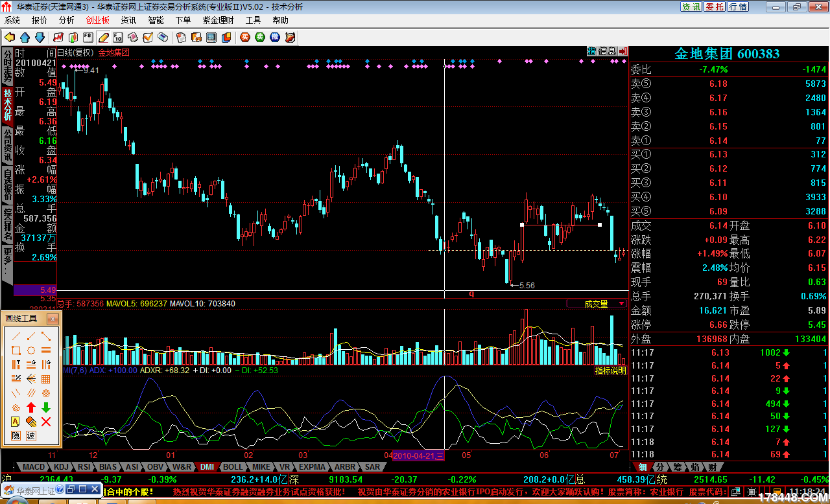The height and width of the screenshot is (504, 830).
Task: Select the eraser tool in 画线工具
Action: coord(31,422)
